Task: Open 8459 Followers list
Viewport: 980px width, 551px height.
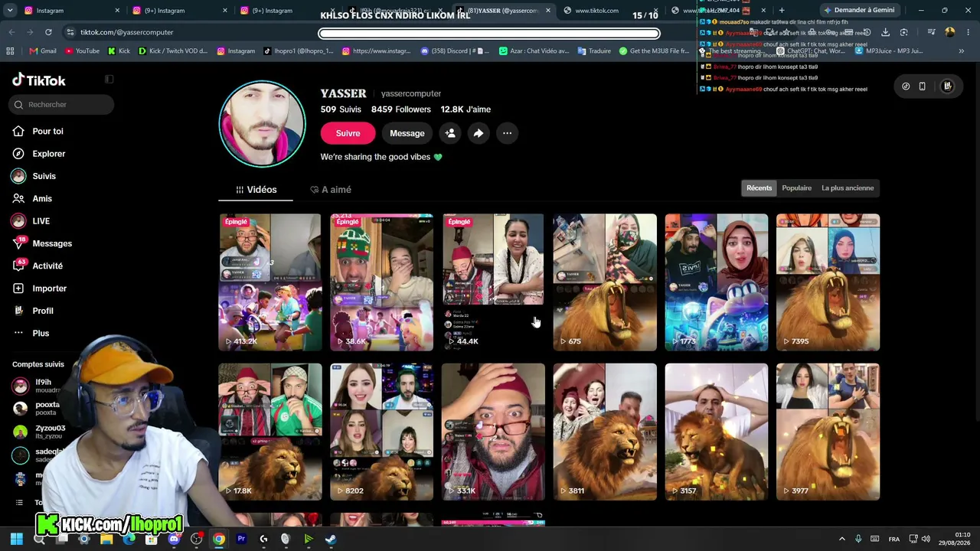Action: (x=401, y=109)
